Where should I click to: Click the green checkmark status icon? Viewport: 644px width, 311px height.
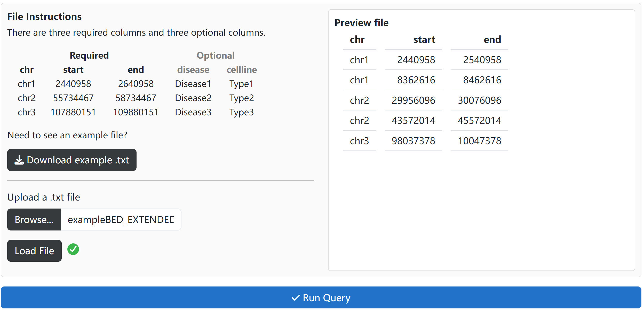(x=73, y=249)
